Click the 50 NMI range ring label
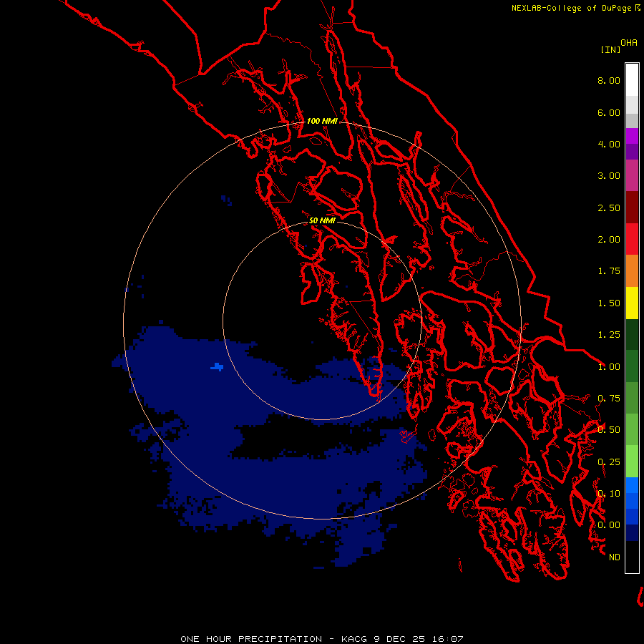Screen dimensions: 644x644 coord(322,220)
